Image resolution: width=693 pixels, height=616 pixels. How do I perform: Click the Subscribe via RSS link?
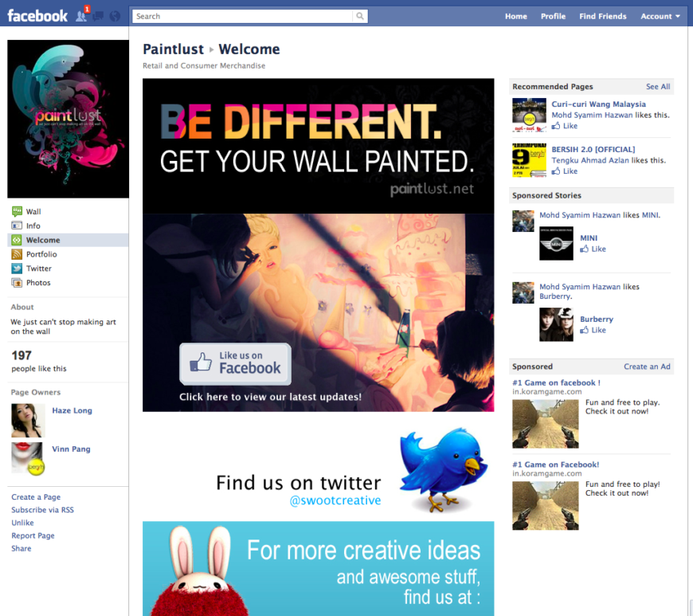[x=42, y=510]
